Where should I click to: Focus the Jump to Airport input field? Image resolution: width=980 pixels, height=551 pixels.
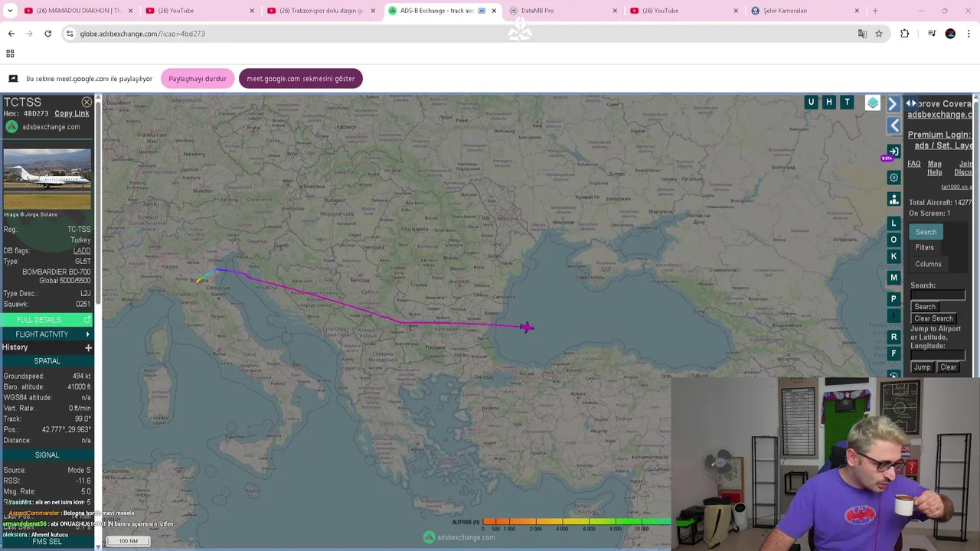(x=938, y=356)
